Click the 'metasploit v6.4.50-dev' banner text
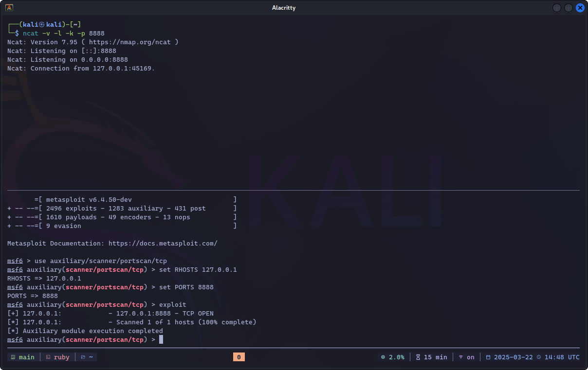 coord(89,199)
